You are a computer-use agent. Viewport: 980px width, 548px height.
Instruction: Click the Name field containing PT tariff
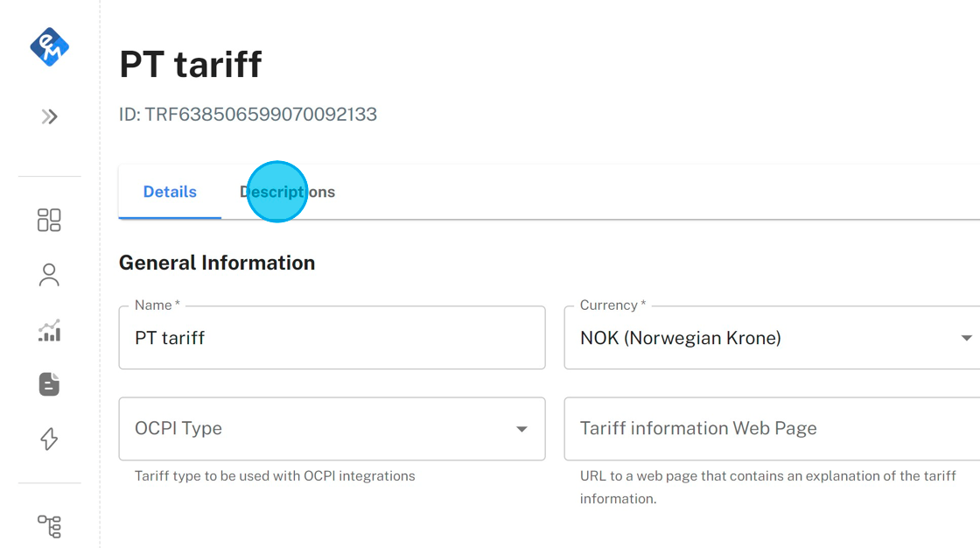[332, 338]
